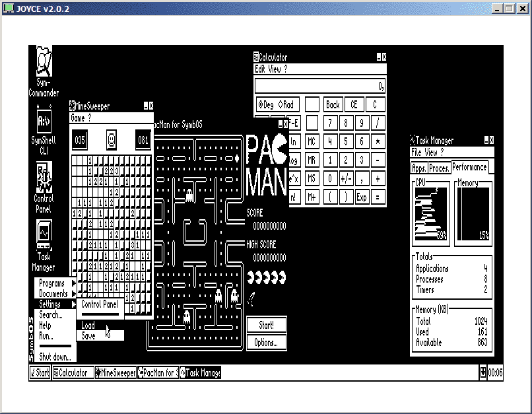532x414 pixels.
Task: Open the Calculator Edit menu
Action: (x=260, y=69)
